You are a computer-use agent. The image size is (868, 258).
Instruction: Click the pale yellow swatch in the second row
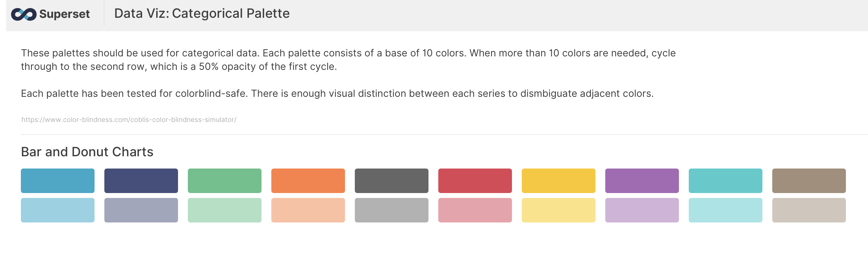coord(558,210)
